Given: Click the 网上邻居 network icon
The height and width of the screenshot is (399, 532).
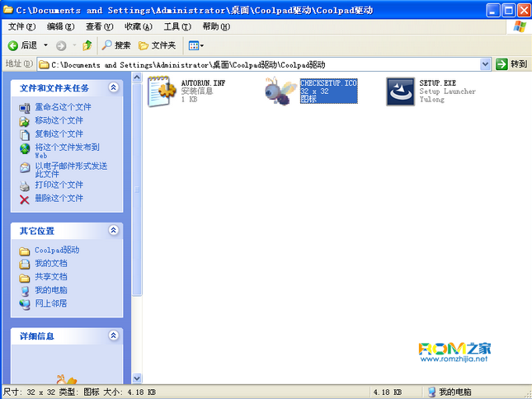Looking at the screenshot, I should click(x=25, y=304).
